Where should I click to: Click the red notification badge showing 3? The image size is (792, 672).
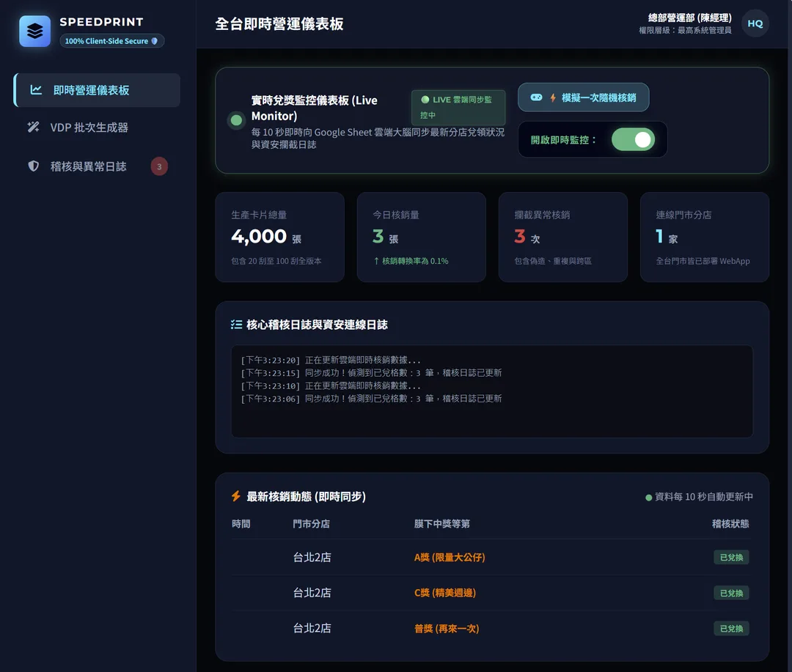159,166
